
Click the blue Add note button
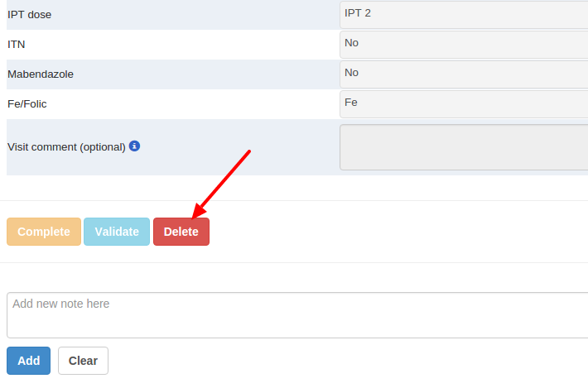[x=29, y=361]
